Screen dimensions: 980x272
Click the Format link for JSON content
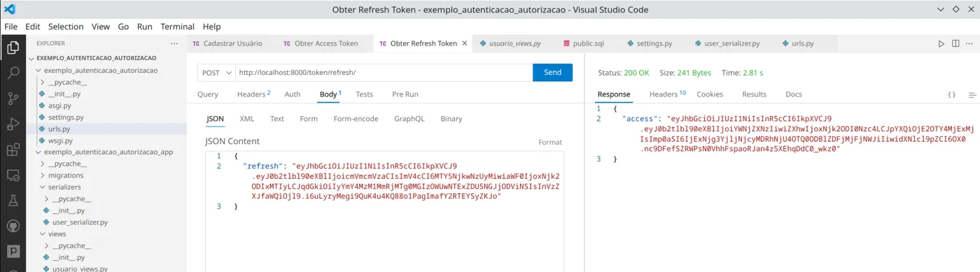(x=550, y=142)
